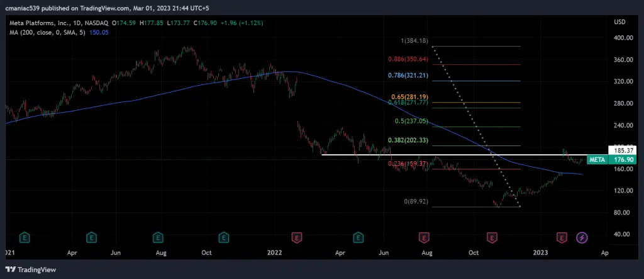The height and width of the screenshot is (279, 644).
Task: Click the 40.00 price axis label
Action: (x=623, y=234)
